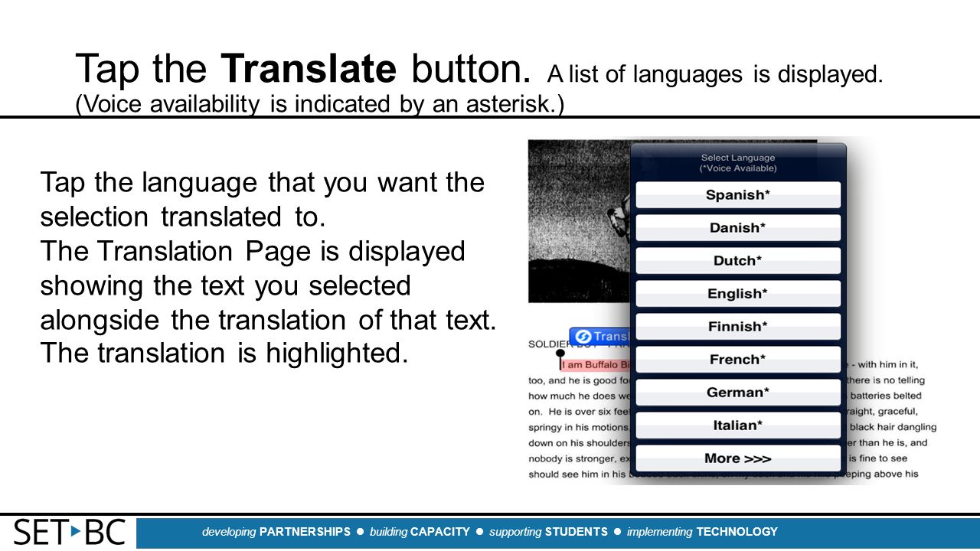The width and height of the screenshot is (980, 551).
Task: Click 'supporting STUDENTS' footer text
Action: pyautogui.click(x=548, y=532)
